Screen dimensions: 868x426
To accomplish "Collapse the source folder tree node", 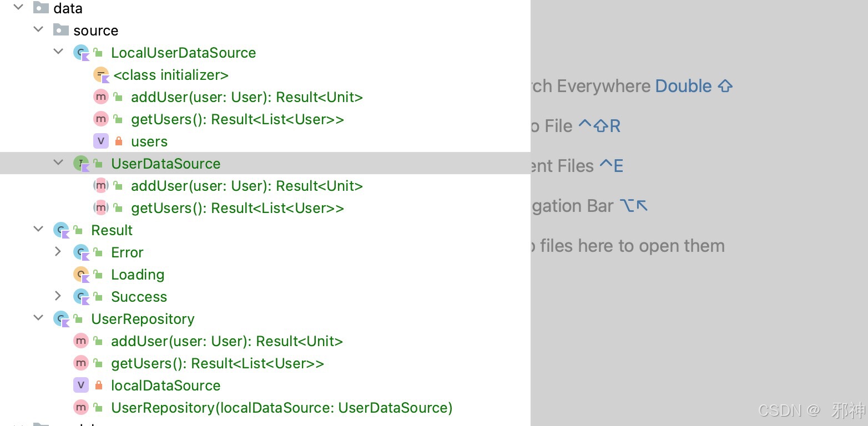I will click(x=38, y=30).
